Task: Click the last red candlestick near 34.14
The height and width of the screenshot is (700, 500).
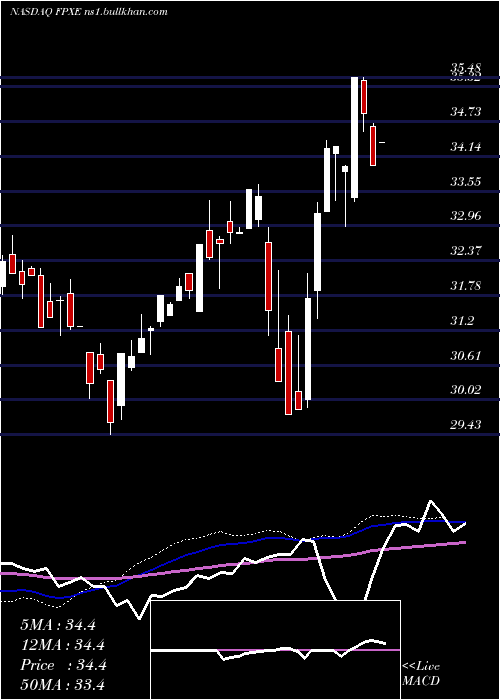Action: 373,146
